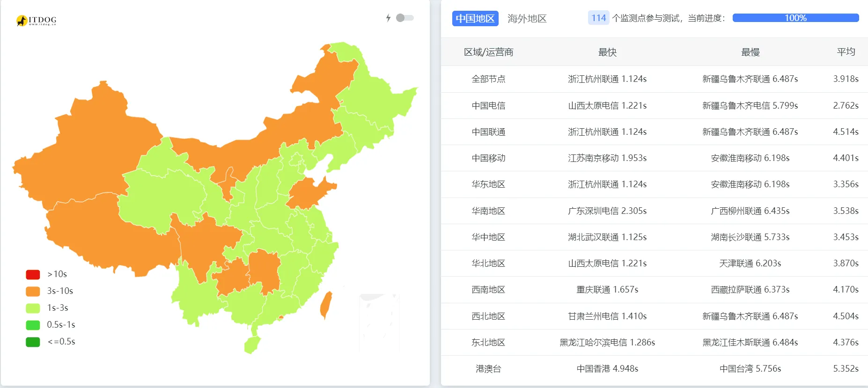This screenshot has height=388, width=868.
Task: Click 新疆乌鲁木齐电信 5.799s cell
Action: pyautogui.click(x=750, y=105)
